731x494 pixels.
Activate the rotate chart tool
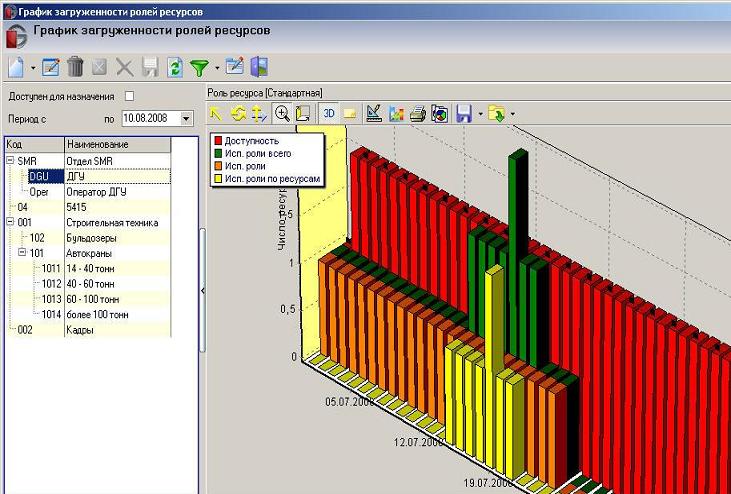click(238, 114)
